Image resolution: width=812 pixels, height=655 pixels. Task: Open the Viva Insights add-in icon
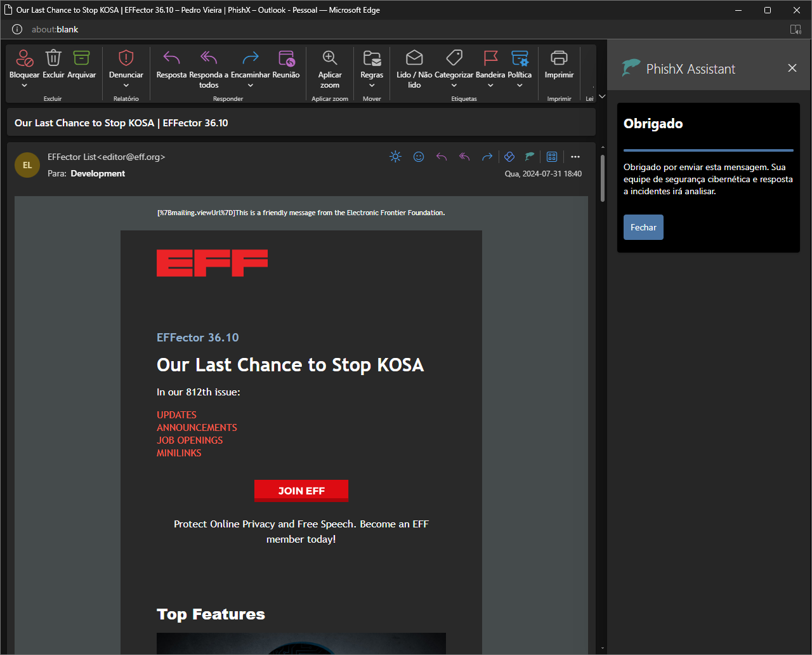tap(509, 157)
